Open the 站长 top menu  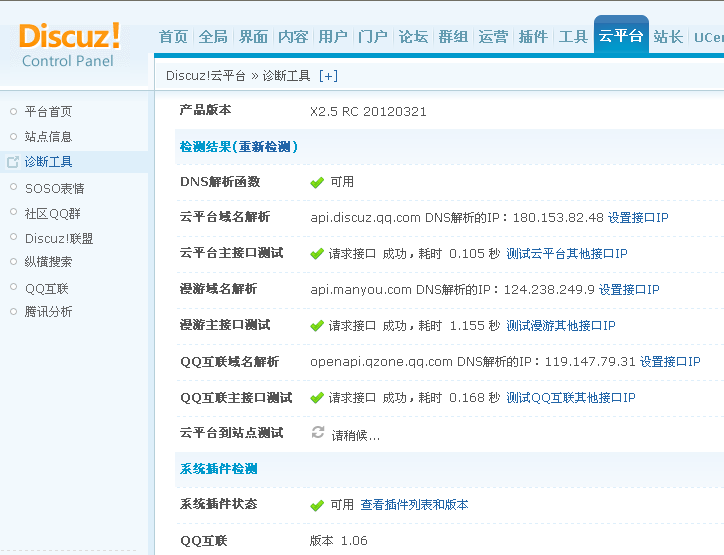(x=668, y=36)
